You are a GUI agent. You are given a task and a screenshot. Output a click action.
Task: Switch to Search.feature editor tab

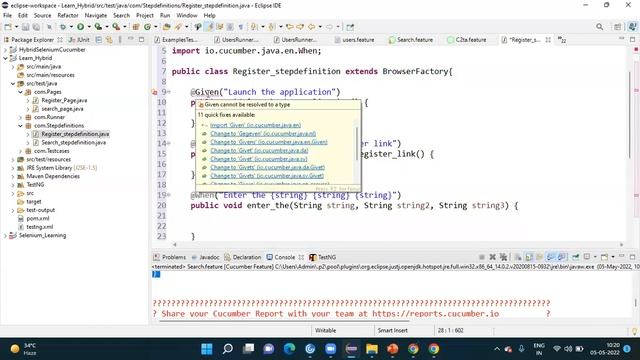(x=411, y=40)
